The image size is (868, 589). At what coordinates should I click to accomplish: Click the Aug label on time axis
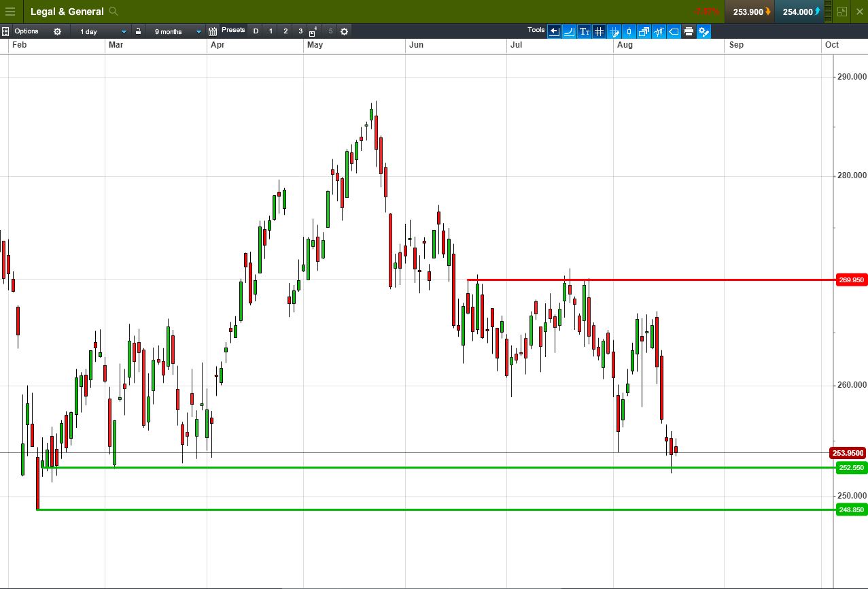624,45
